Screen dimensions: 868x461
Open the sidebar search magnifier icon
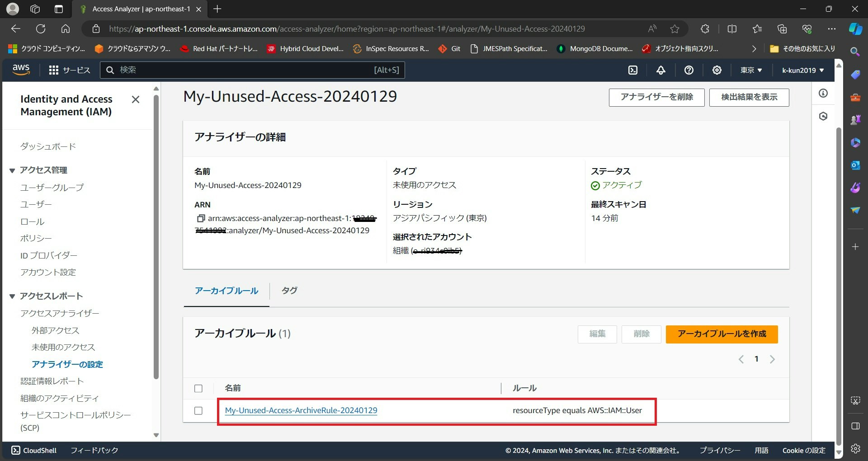tap(855, 52)
